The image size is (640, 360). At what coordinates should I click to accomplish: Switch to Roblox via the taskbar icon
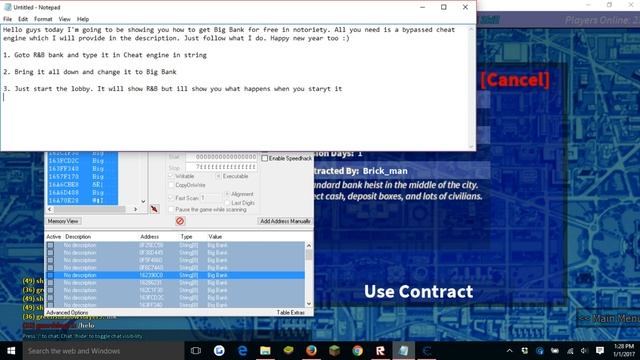[380, 351]
